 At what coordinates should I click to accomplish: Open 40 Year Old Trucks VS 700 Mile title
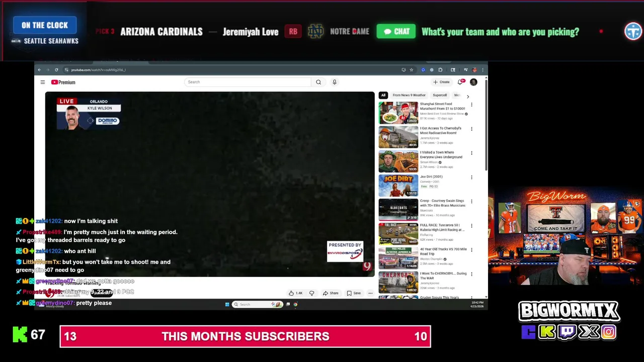(443, 251)
